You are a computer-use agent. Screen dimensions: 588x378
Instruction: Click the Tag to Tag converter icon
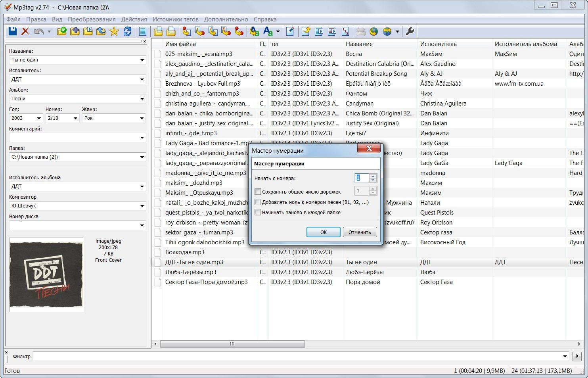pos(239,31)
